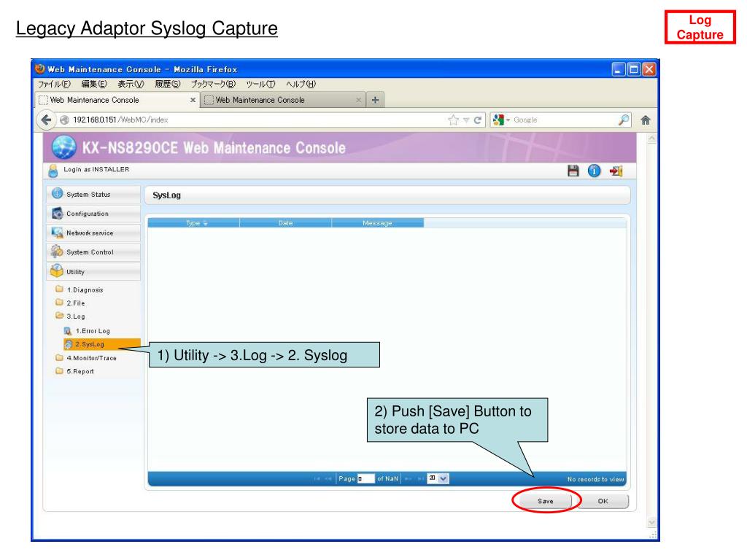
Task: Open the rows-per-page dropdown
Action: point(438,478)
